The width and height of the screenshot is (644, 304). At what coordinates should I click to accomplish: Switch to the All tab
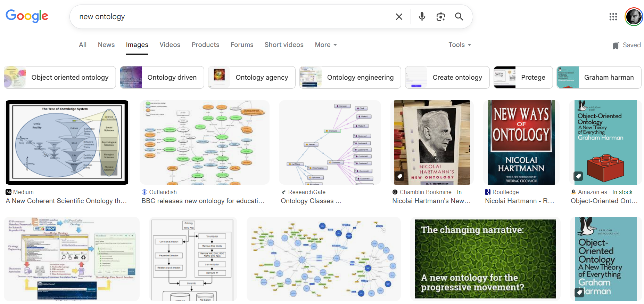click(x=83, y=45)
